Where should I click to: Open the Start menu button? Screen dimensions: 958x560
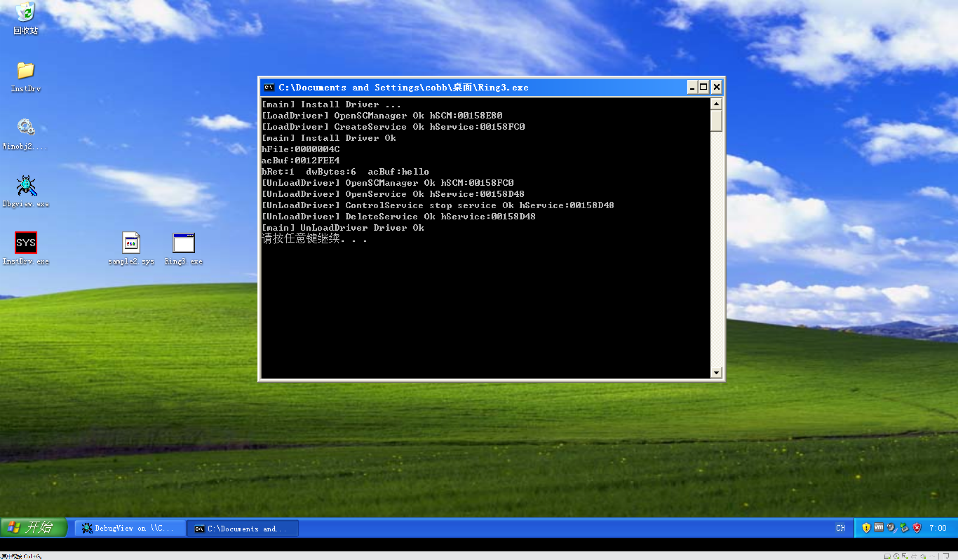pos(34,528)
